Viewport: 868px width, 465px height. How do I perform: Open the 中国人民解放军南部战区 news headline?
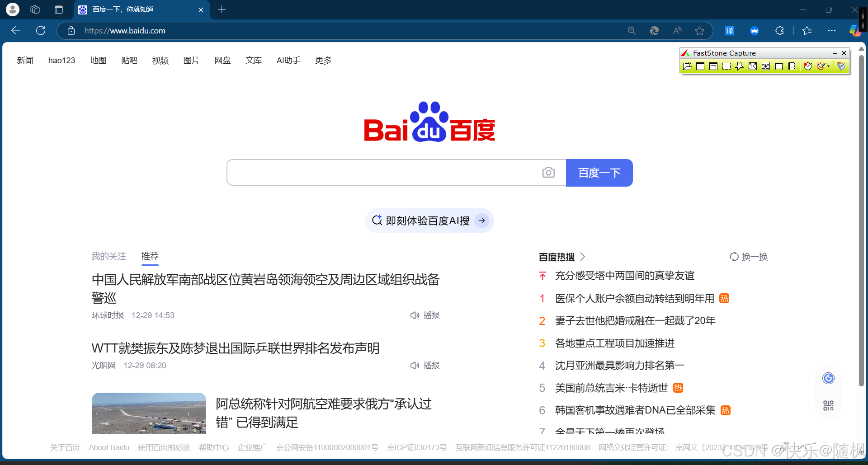(x=265, y=288)
